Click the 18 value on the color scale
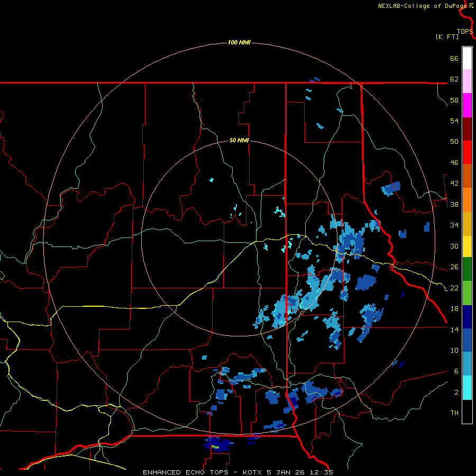The image size is (476, 476). click(x=454, y=309)
